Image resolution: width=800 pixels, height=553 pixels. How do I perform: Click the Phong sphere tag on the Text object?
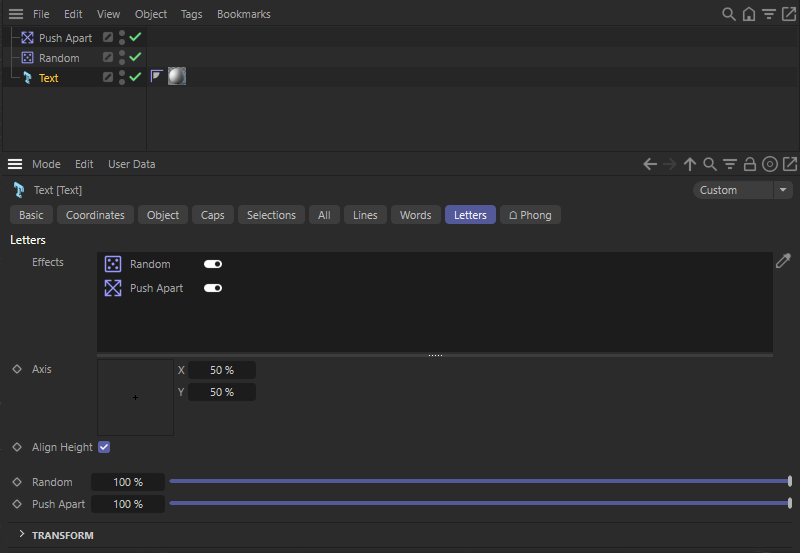pos(177,77)
